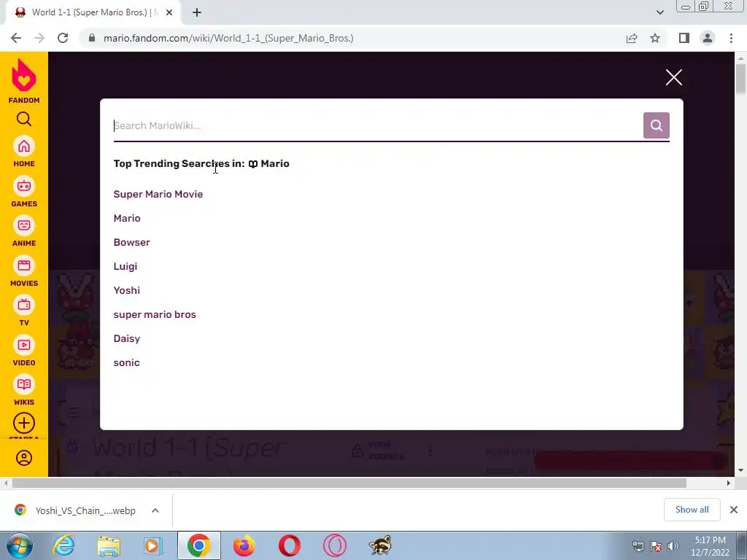Close the World 1-1 tab
The height and width of the screenshot is (560, 747).
pyautogui.click(x=169, y=12)
